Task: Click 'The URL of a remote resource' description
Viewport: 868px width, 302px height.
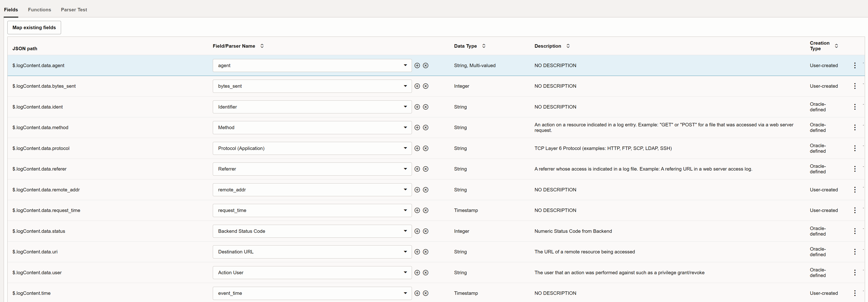Action: [585, 252]
